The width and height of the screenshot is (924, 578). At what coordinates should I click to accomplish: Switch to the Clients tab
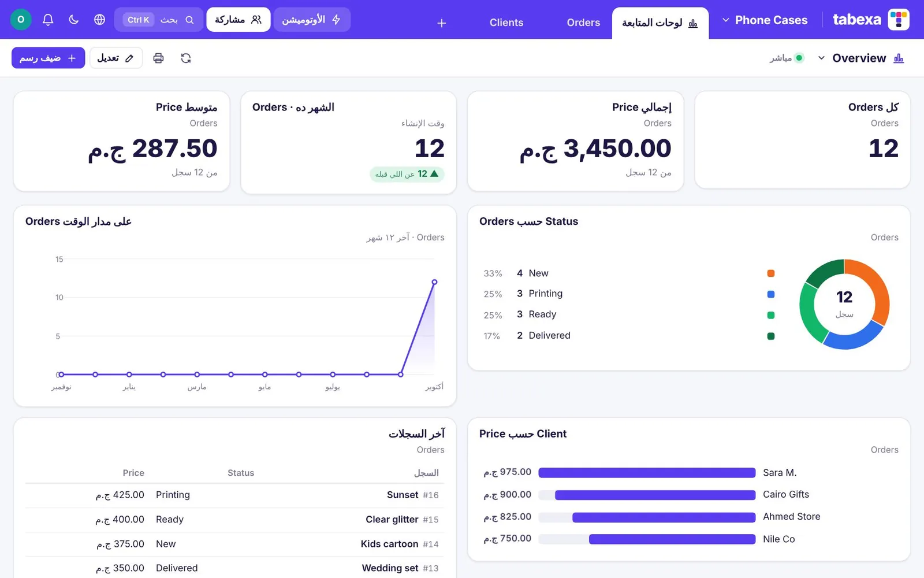[506, 23]
